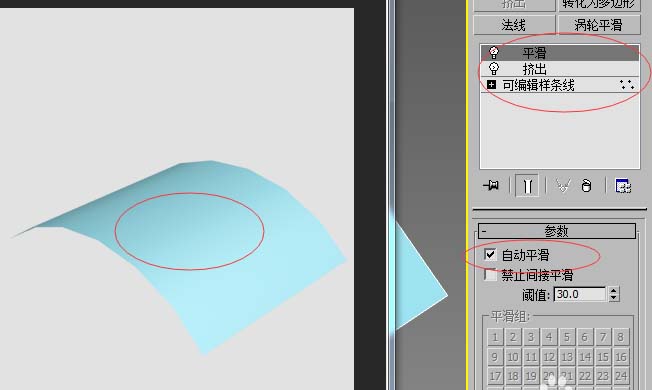
Task: Click the 涡轮平滑 modifier button
Action: tap(599, 25)
